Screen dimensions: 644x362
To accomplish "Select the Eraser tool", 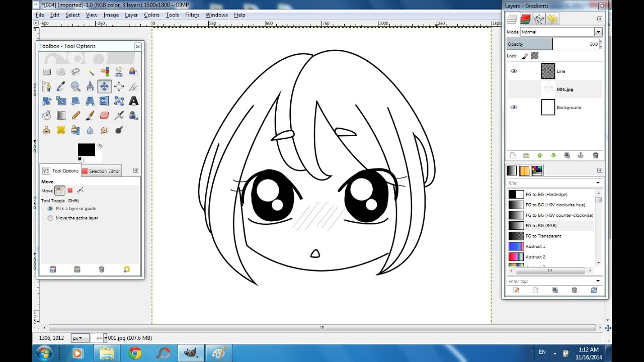I will (x=105, y=116).
